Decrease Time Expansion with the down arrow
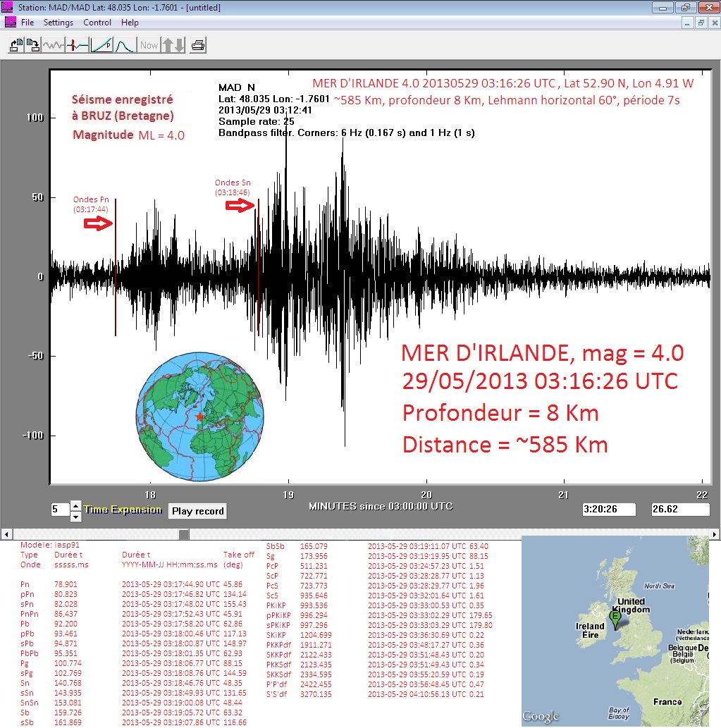The height and width of the screenshot is (728, 721). (76, 517)
